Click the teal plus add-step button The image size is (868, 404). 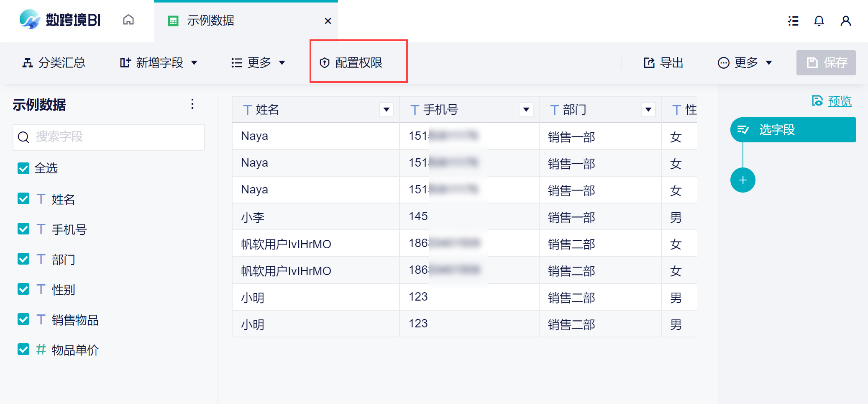pos(743,180)
